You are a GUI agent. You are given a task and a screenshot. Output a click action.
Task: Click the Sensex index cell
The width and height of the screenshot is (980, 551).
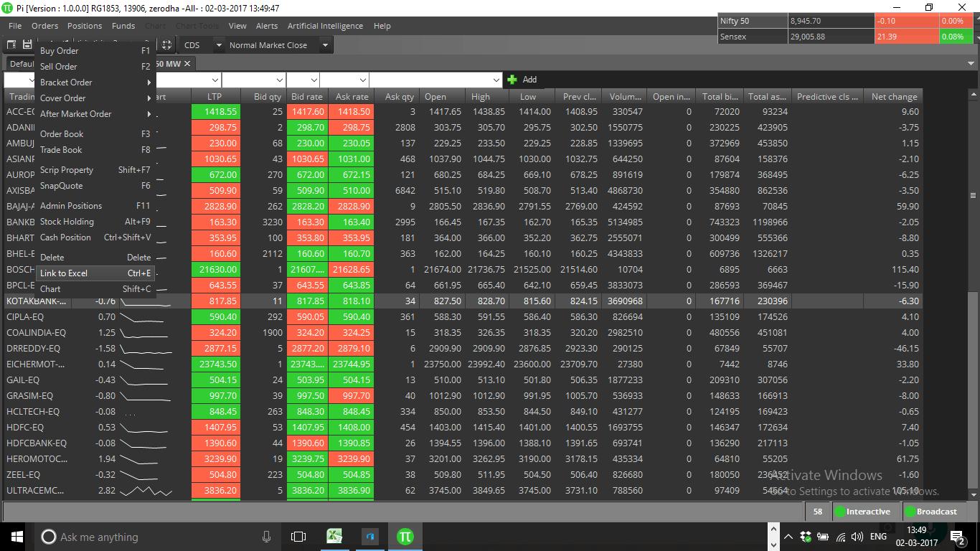[753, 37]
